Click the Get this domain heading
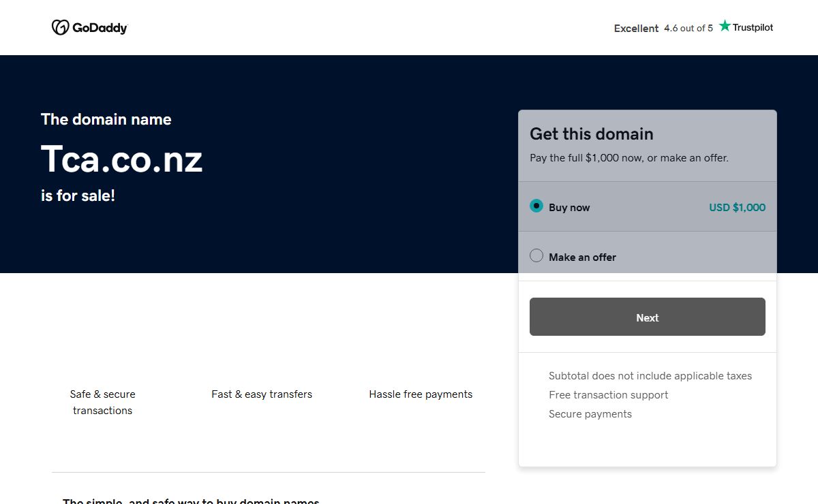The image size is (818, 504). pos(591,134)
